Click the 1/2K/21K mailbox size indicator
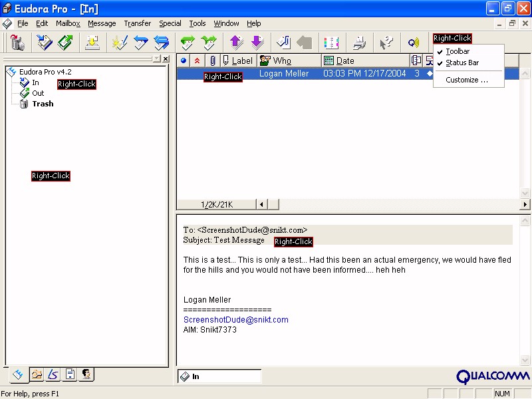 (217, 205)
